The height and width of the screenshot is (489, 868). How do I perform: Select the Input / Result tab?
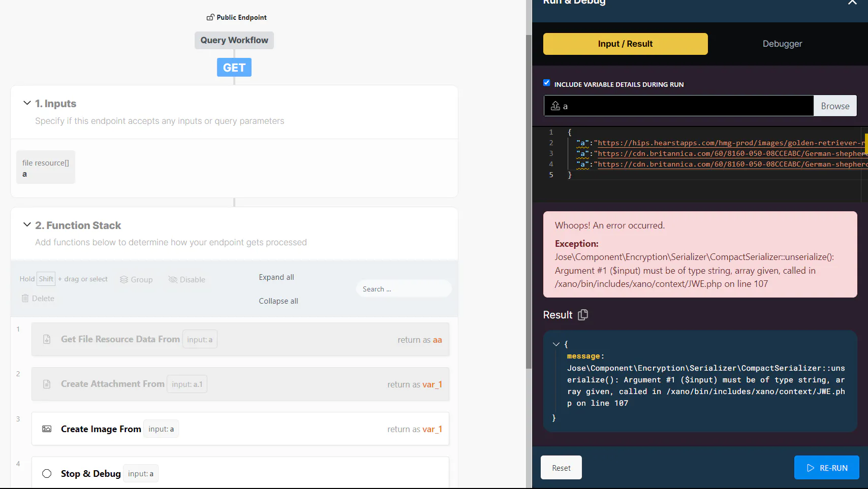click(625, 44)
